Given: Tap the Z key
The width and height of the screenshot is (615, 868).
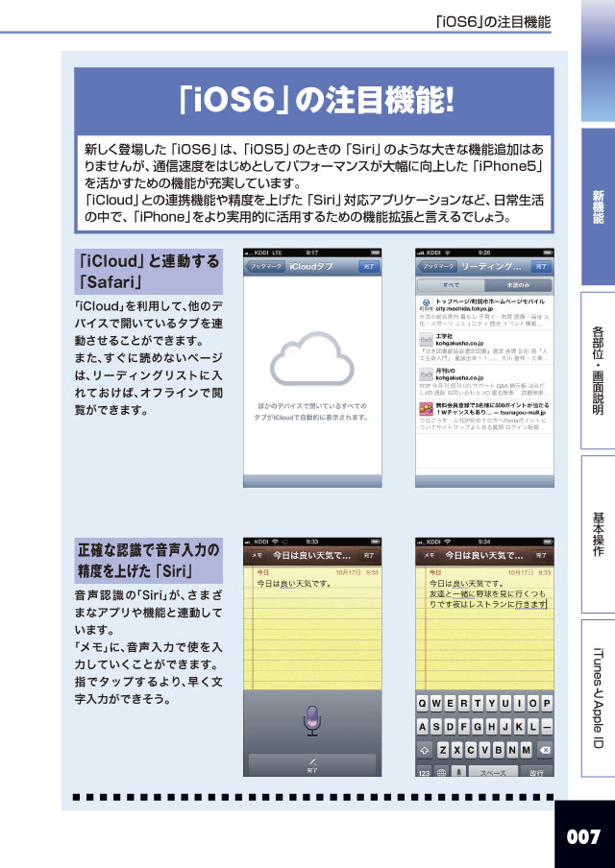Looking at the screenshot, I should coord(443,750).
